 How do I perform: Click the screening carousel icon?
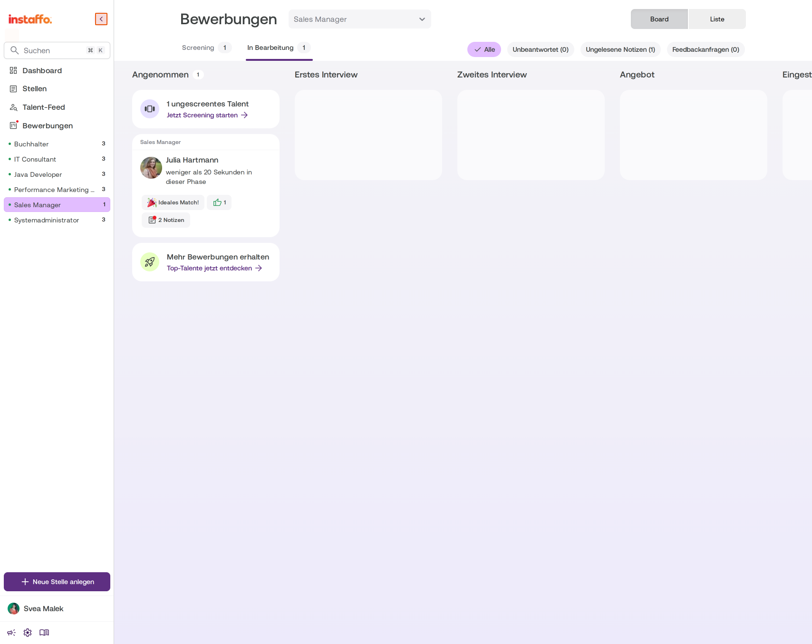point(150,109)
